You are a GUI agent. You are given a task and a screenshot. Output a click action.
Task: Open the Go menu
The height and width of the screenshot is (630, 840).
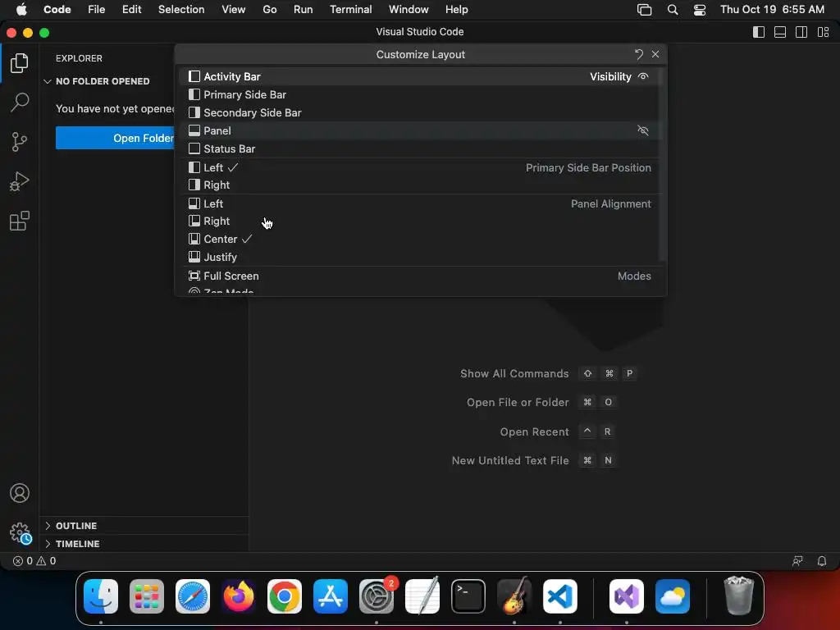269,10
